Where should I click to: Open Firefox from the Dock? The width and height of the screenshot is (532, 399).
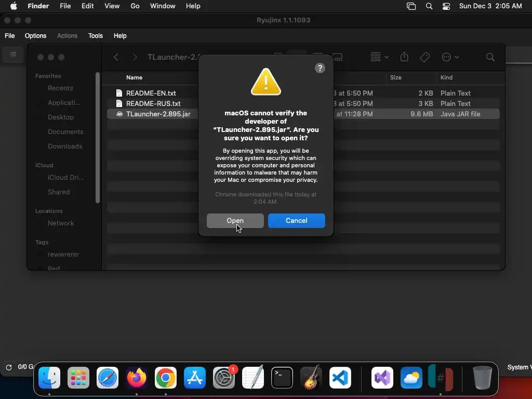click(x=137, y=378)
